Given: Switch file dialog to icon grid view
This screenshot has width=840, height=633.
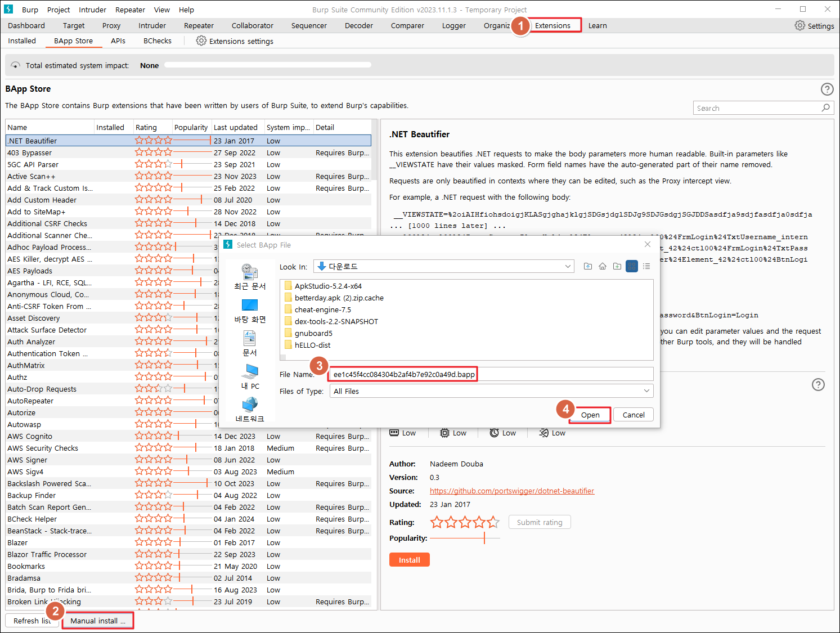Looking at the screenshot, I should click(x=632, y=266).
